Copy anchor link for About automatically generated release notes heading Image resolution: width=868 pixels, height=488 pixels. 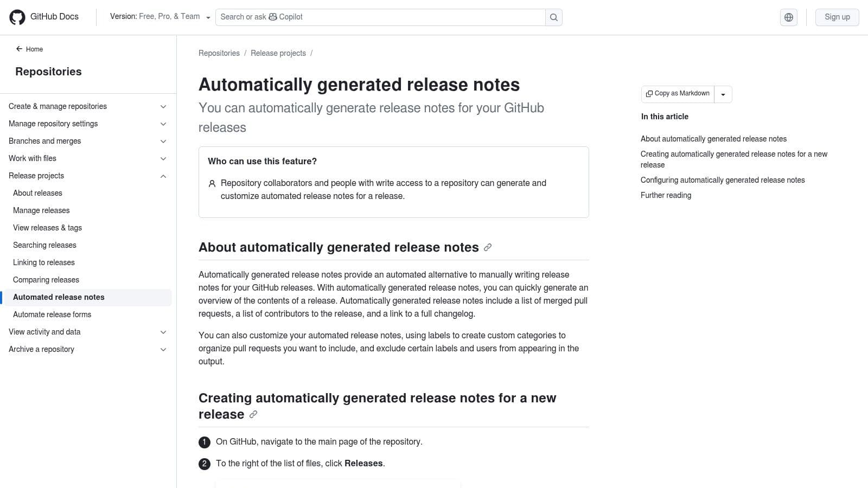[488, 247]
